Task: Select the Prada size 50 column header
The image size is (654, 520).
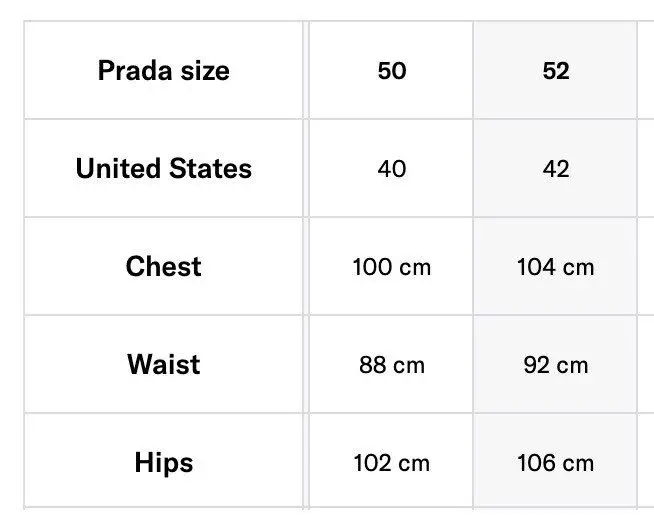Action: point(392,71)
